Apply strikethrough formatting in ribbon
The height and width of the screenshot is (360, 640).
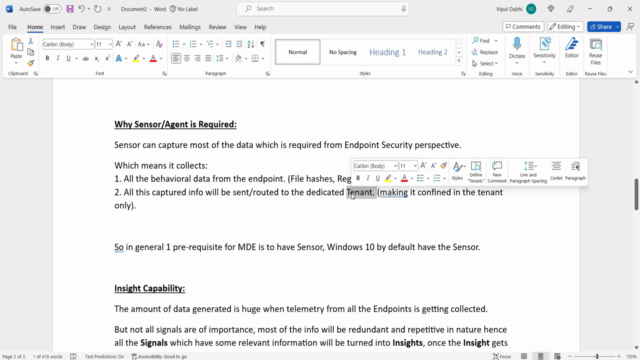[86, 59]
